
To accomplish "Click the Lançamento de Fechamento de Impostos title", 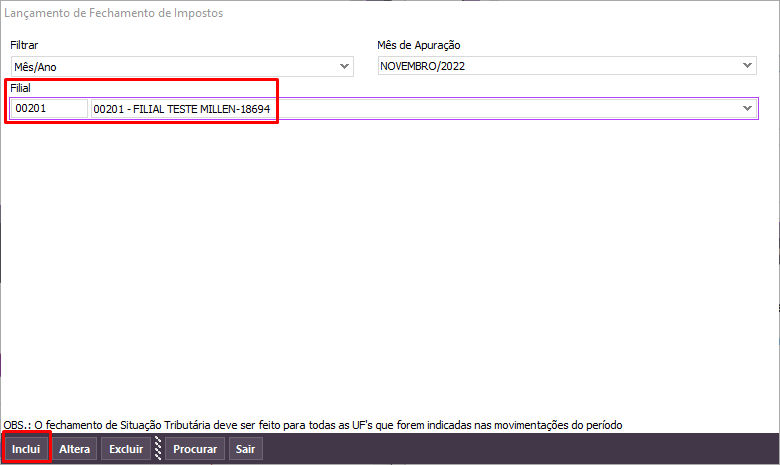I will pos(113,13).
